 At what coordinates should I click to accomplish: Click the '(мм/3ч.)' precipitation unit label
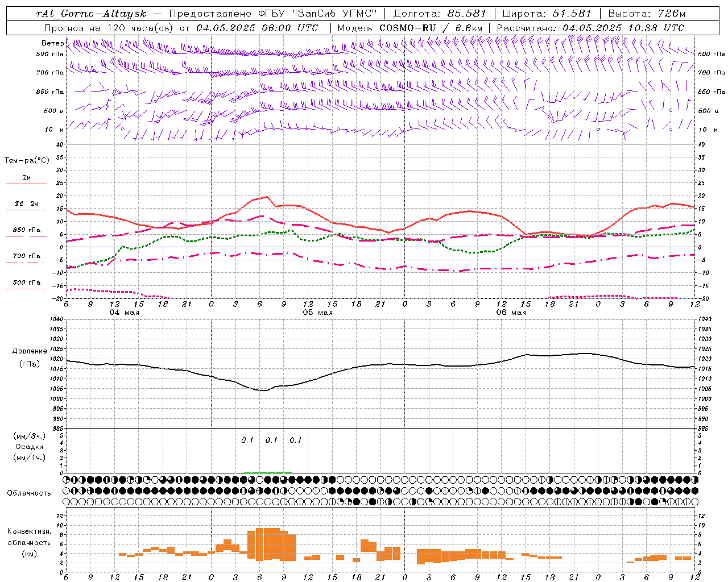pos(29,436)
